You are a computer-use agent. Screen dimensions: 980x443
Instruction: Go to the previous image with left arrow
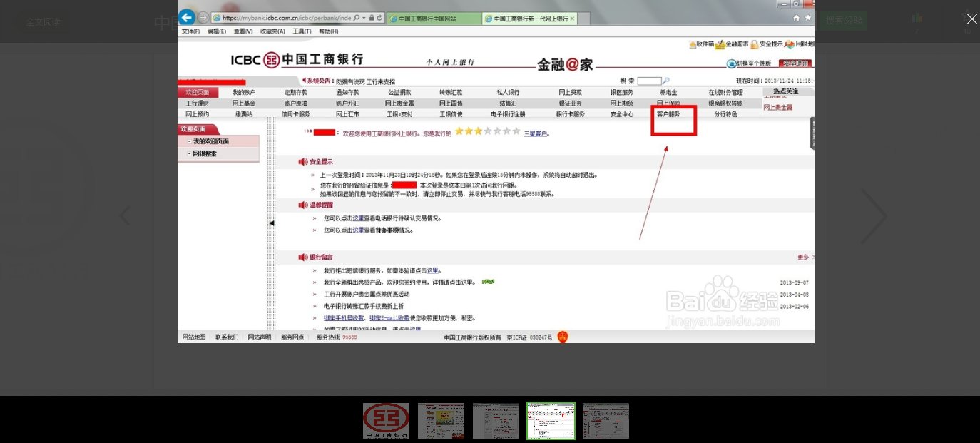[125, 215]
